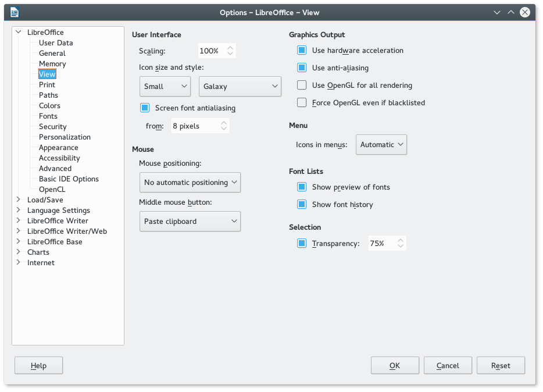Viewport: 543px width, 392px height.
Task: Toggle the selection Transparency checkbox
Action: 302,244
